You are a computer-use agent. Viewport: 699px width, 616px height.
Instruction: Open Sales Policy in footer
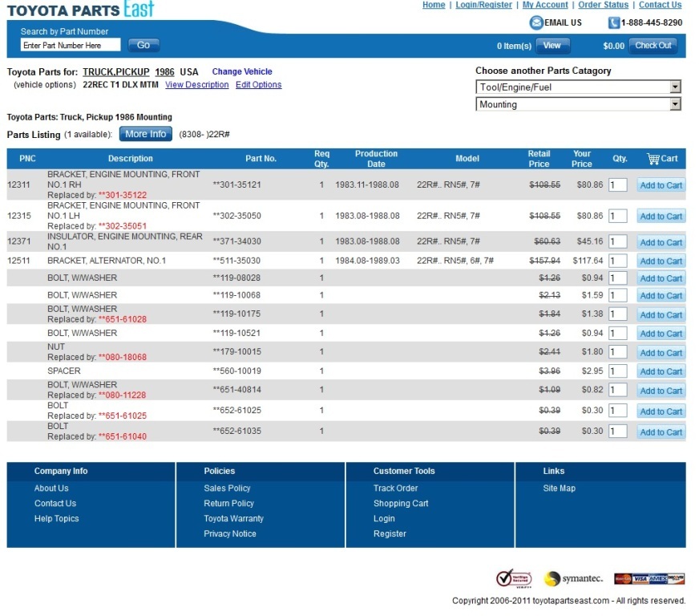pos(227,488)
